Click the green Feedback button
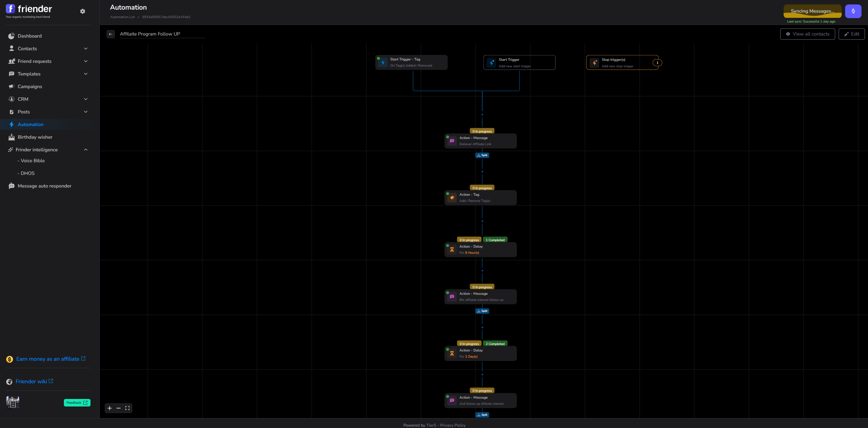This screenshot has height=428, width=868. tap(77, 403)
